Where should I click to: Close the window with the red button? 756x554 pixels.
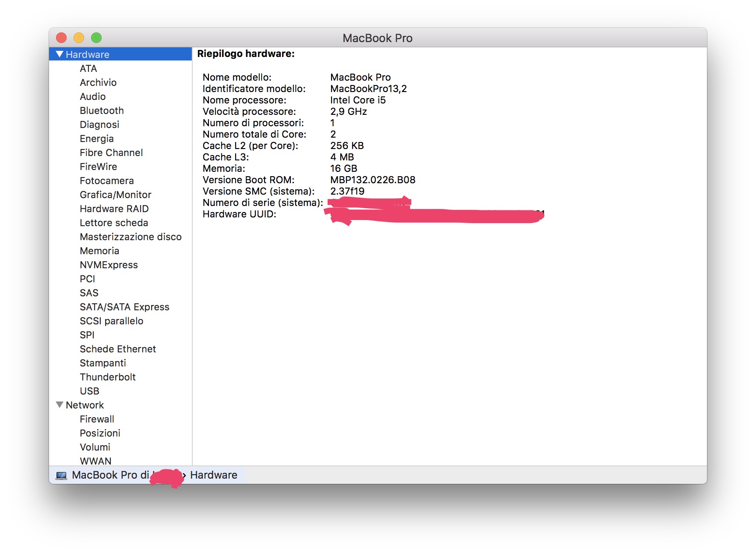(x=61, y=38)
